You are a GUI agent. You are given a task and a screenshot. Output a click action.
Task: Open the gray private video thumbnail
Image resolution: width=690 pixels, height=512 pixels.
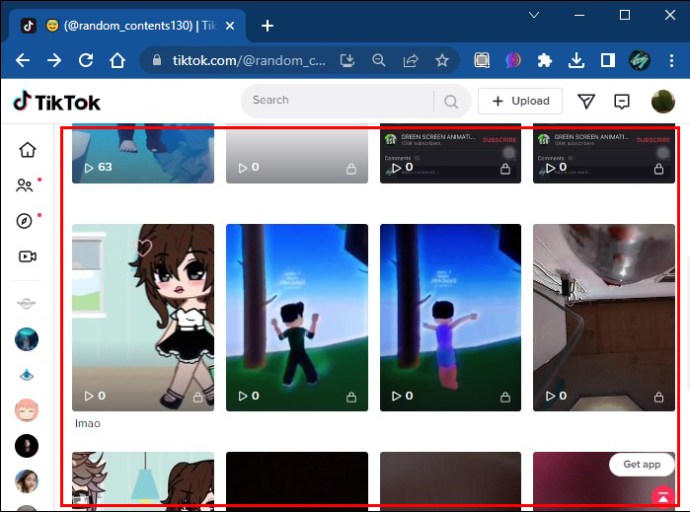(x=297, y=154)
